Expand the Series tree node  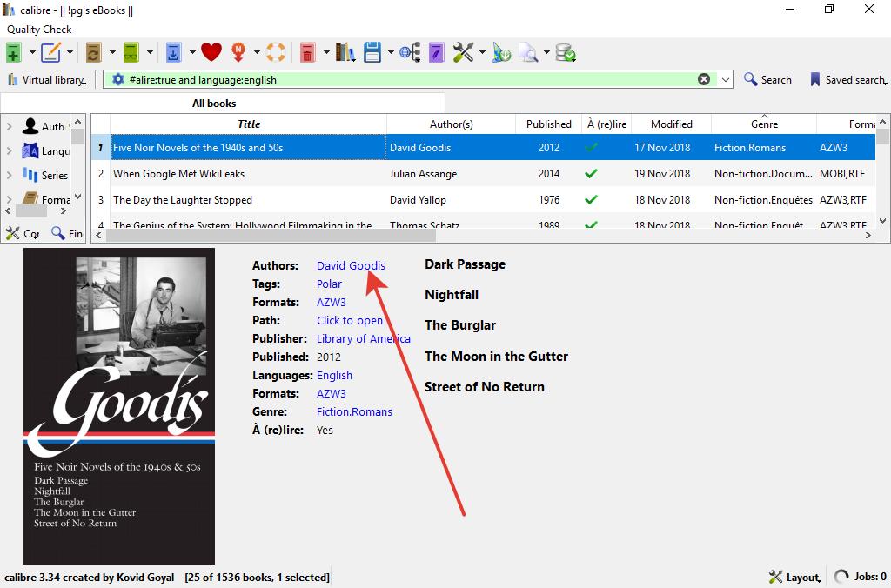(9, 175)
